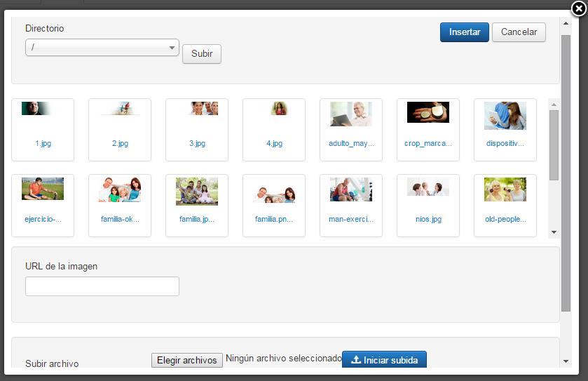The image size is (588, 381).
Task: Click the 2.jpg file name link
Action: [120, 143]
